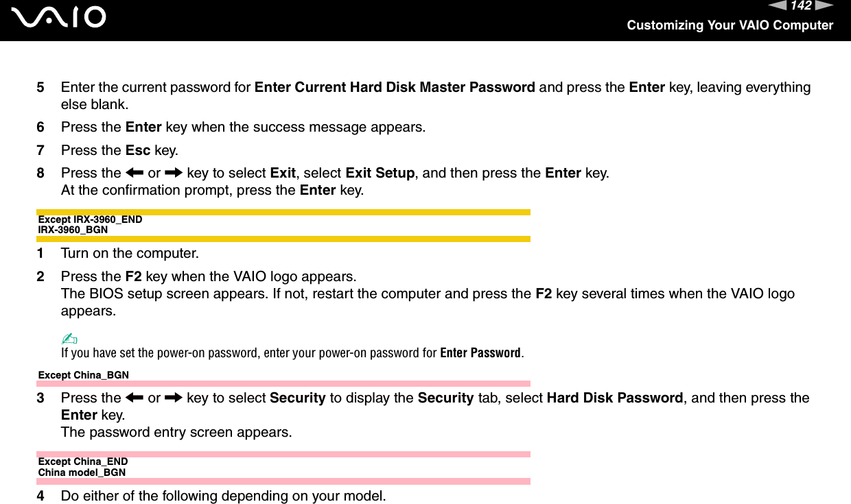Click bold Enter Current Hard Disk Master Password
Image resolution: width=851 pixels, height=504 pixels.
(395, 87)
